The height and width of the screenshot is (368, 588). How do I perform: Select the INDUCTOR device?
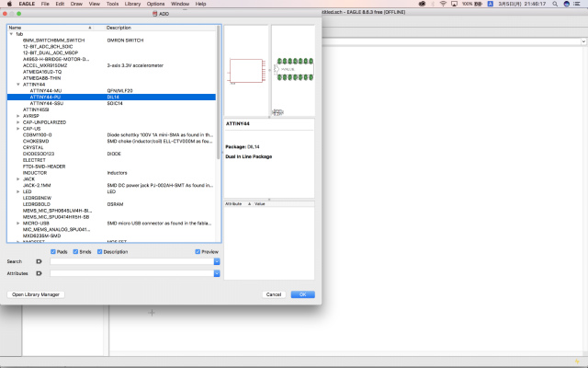(x=35, y=173)
